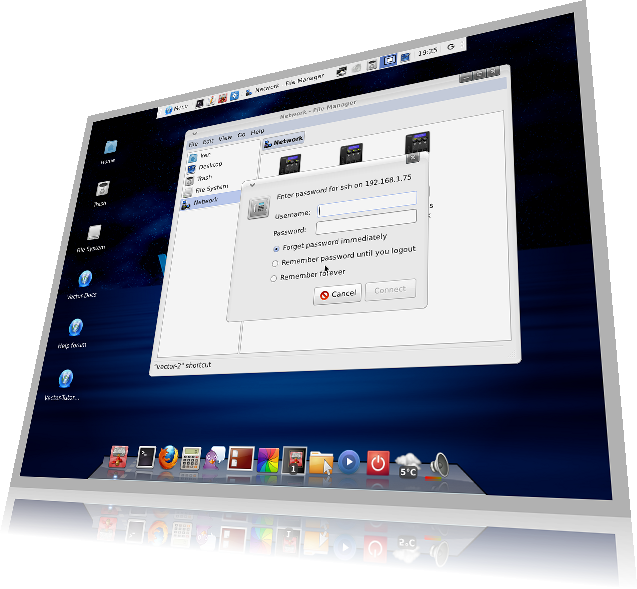Choose the Remember forever option
The height and width of the screenshot is (589, 637).
click(274, 278)
